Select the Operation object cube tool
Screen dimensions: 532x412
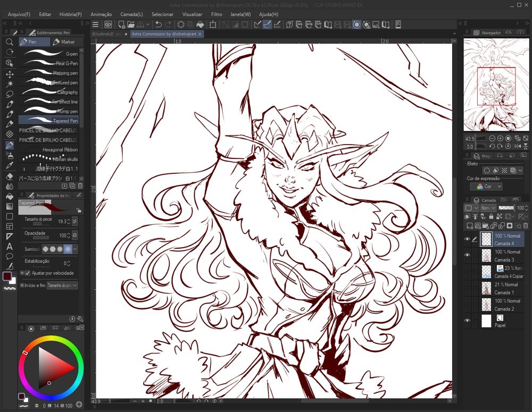(10, 63)
